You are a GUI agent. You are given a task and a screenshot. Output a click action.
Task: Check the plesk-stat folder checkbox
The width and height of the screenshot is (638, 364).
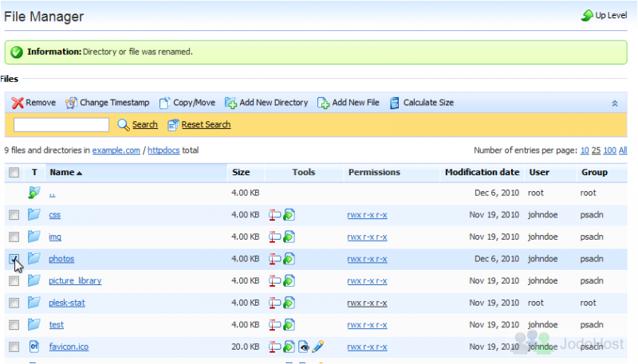[x=14, y=303]
